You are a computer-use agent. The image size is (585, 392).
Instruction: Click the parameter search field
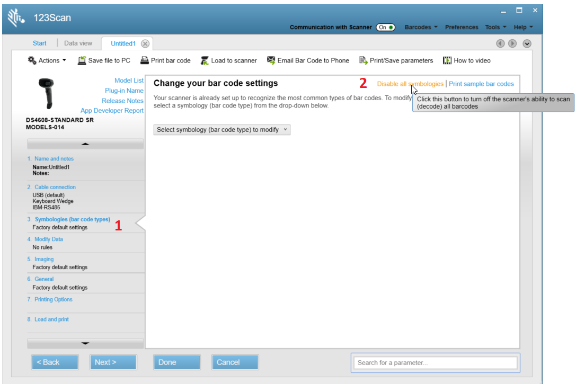435,362
